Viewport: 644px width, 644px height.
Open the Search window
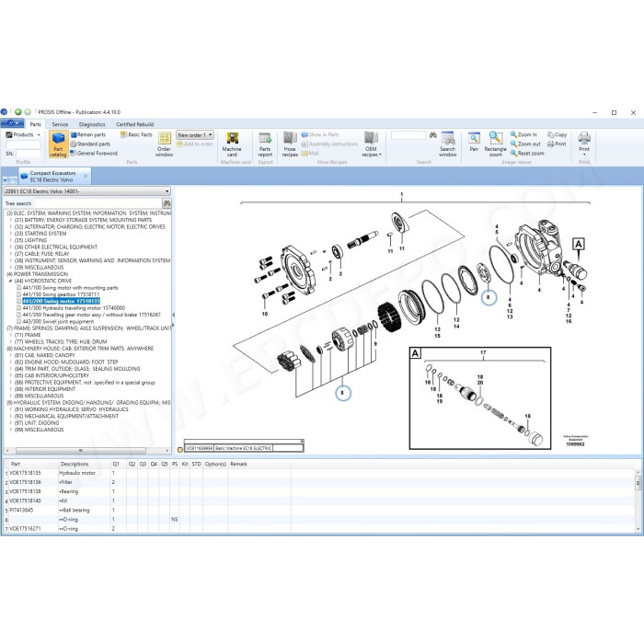tap(448, 144)
